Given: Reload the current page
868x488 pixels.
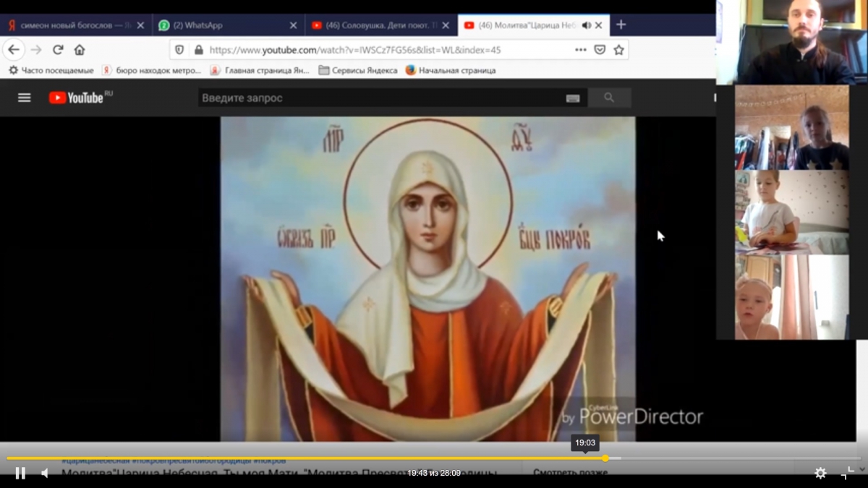Looking at the screenshot, I should (58, 50).
